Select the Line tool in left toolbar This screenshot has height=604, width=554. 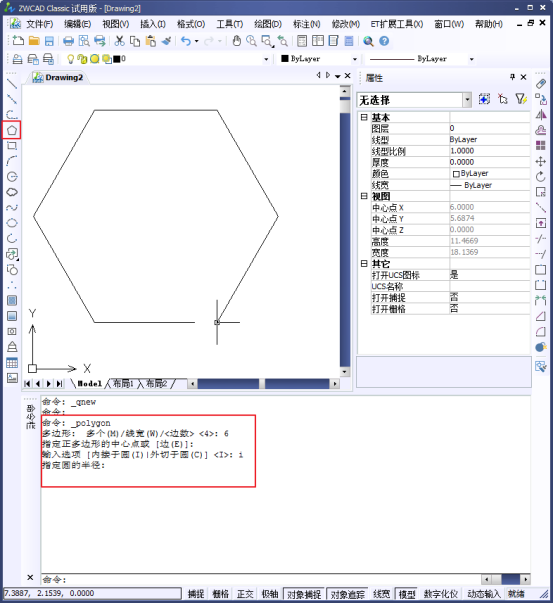point(12,84)
